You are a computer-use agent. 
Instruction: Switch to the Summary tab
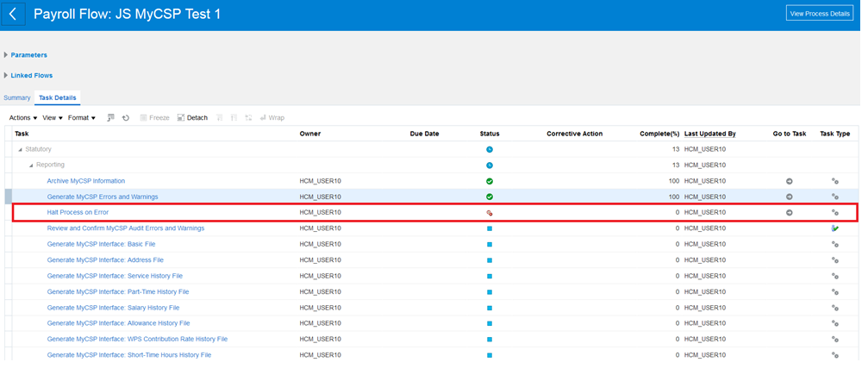pyautogui.click(x=17, y=98)
